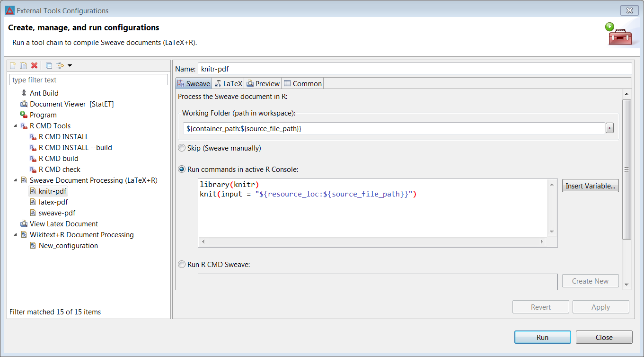Click the Wikitext+R Document Processing icon

(24, 235)
